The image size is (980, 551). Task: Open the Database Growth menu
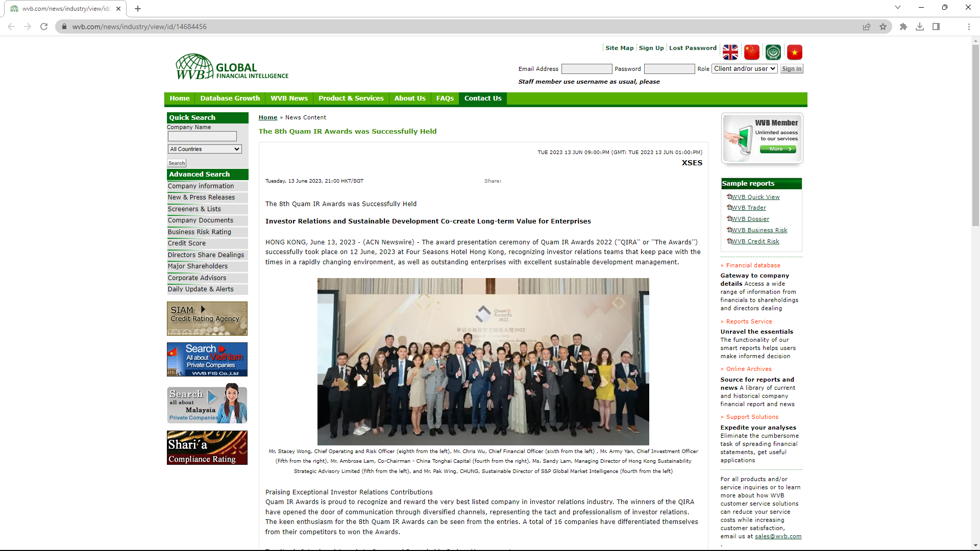(x=230, y=98)
